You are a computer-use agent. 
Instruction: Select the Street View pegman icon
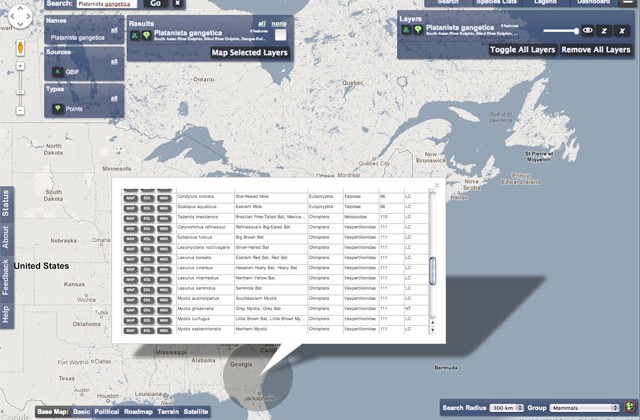click(x=20, y=48)
